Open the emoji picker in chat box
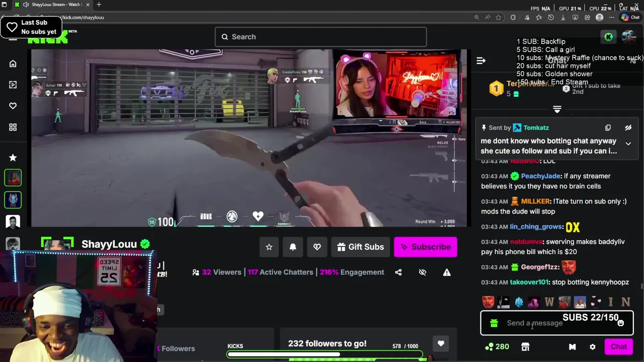 (621, 323)
